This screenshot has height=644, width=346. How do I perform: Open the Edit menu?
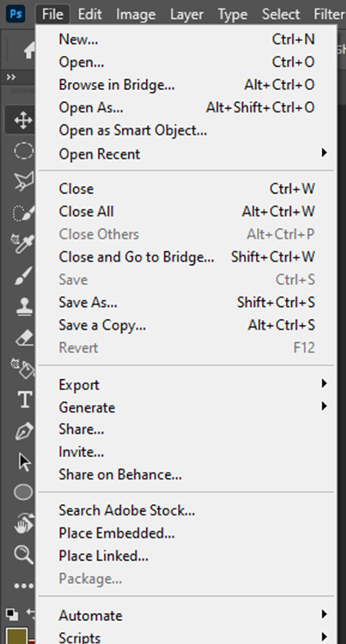tap(89, 15)
